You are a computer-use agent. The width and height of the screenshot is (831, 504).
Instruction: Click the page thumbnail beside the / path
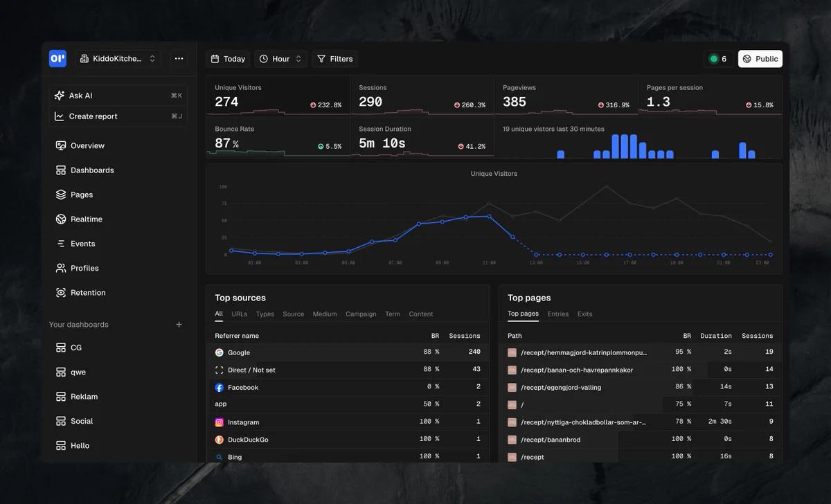pos(512,405)
